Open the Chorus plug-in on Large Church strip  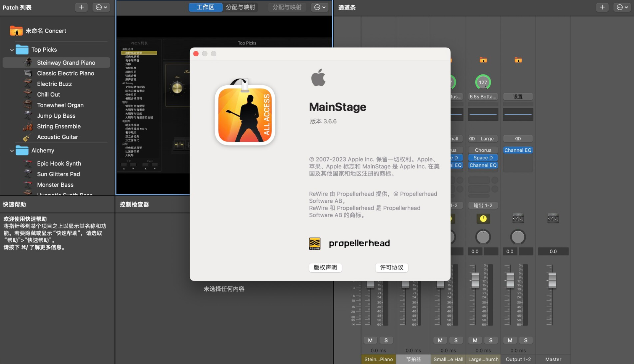point(483,150)
